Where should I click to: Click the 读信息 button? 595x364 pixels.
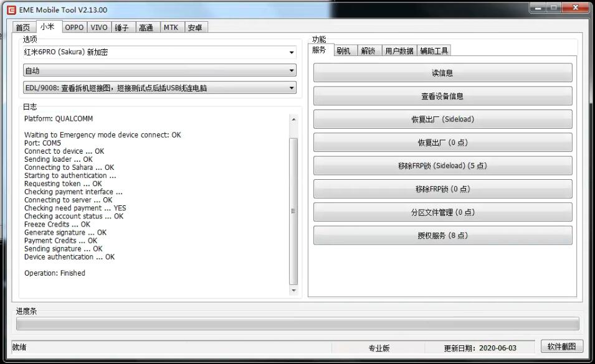click(442, 73)
